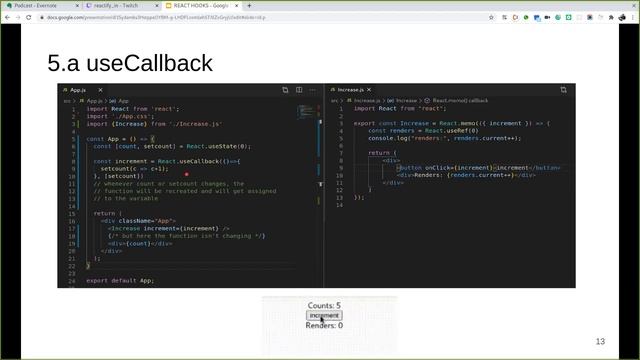This screenshot has height=360, width=640.
Task: Click the icon at top right of Increase.js pane
Action: (564, 90)
